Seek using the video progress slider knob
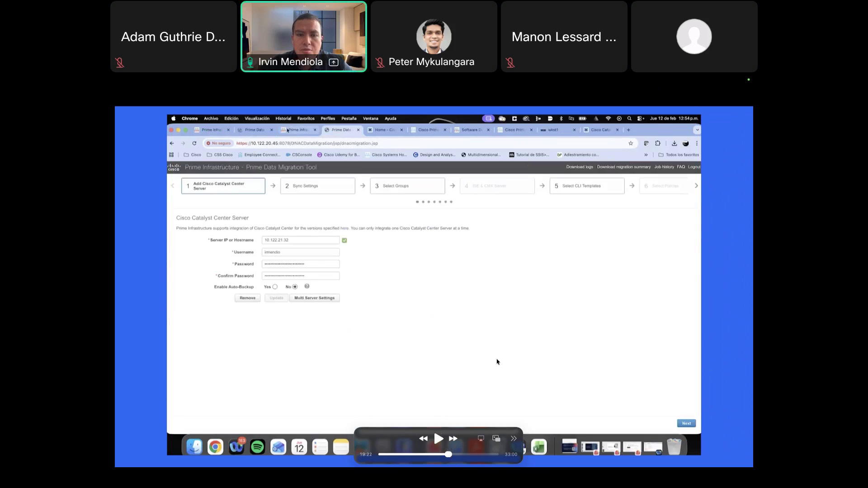868x488 pixels. 448,454
